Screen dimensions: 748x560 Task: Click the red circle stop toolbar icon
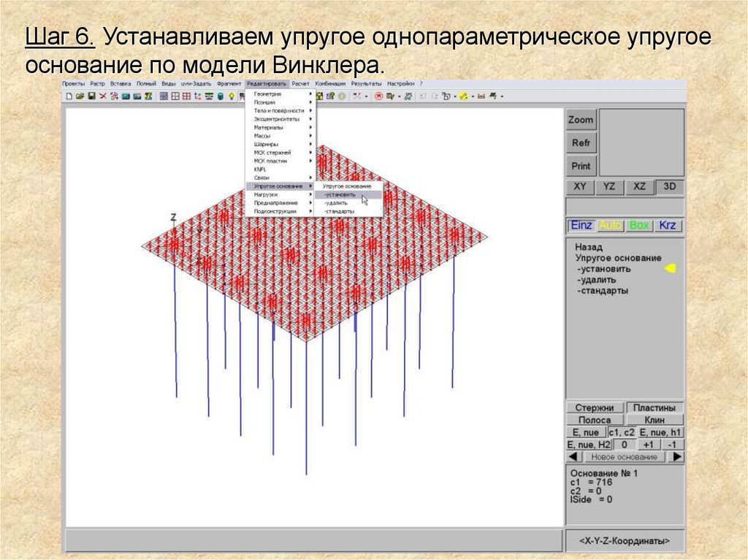(x=379, y=96)
